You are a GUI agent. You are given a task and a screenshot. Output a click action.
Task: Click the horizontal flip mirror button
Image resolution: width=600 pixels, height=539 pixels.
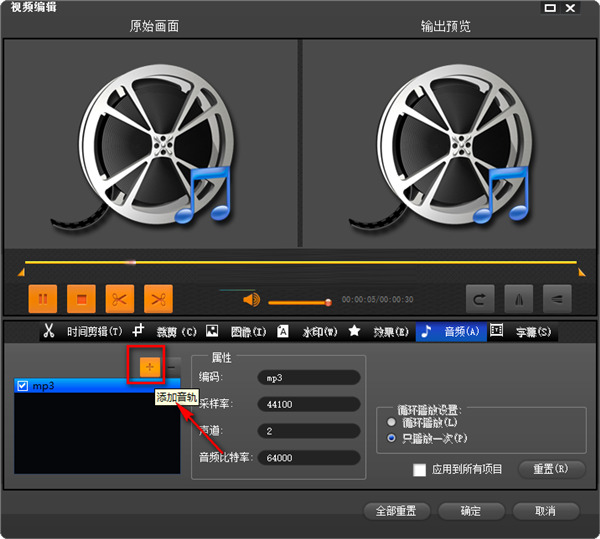[517, 298]
